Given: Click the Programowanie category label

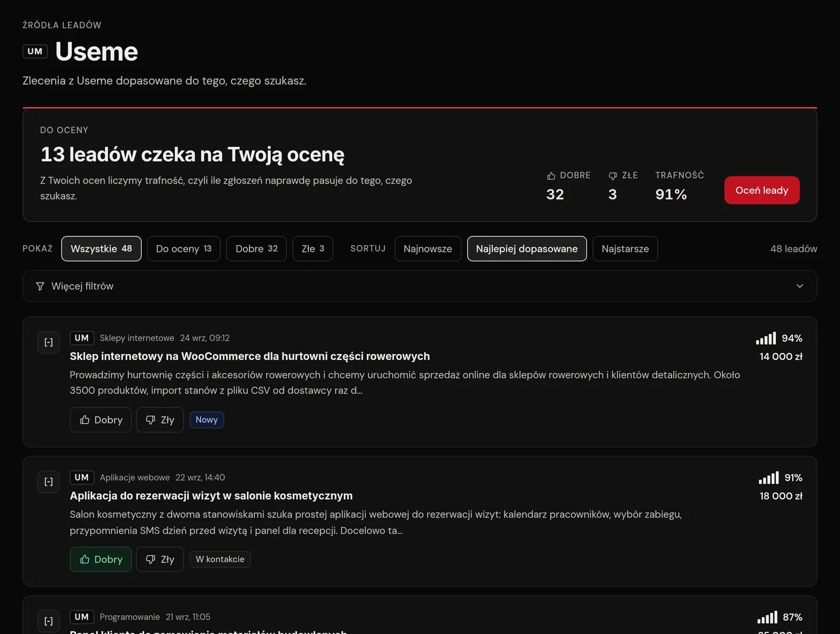Looking at the screenshot, I should [130, 617].
